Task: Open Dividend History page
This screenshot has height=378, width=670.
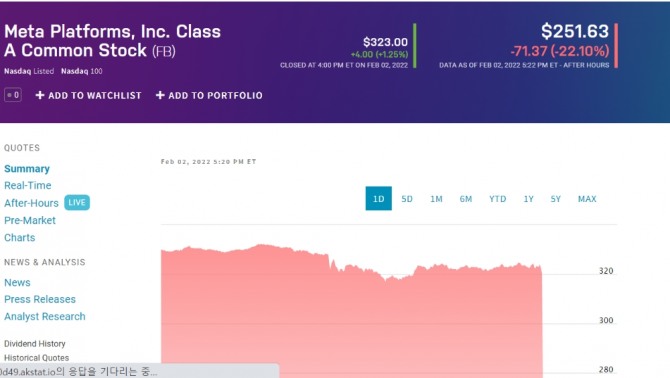Action: [35, 343]
